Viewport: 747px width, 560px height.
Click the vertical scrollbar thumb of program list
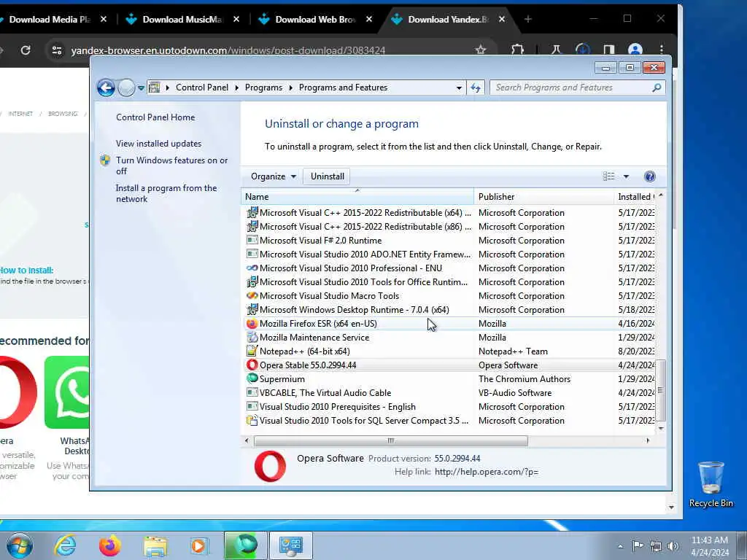[660, 391]
